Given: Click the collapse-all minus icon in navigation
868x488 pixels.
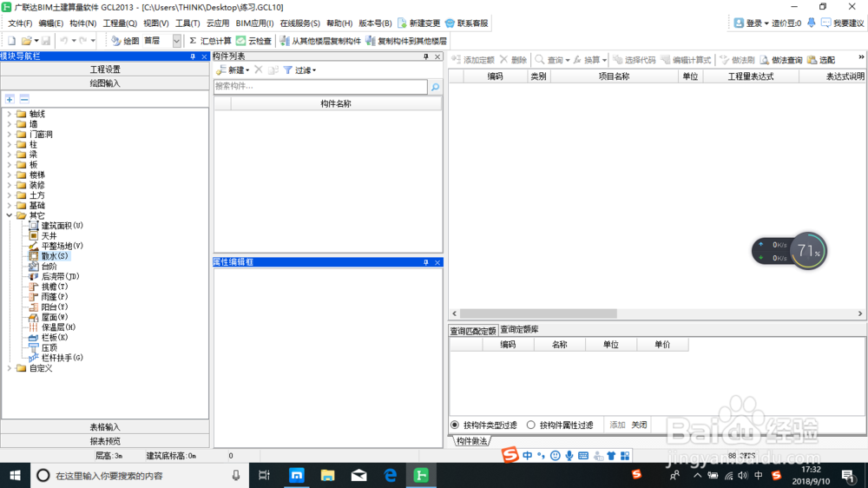Looking at the screenshot, I should coord(24,99).
